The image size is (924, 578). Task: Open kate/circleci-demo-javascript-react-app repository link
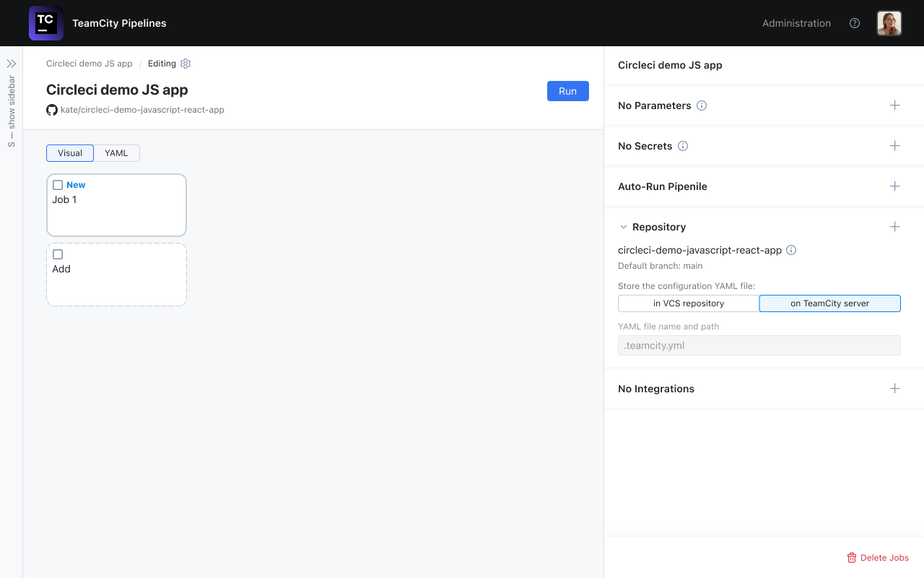tap(142, 110)
